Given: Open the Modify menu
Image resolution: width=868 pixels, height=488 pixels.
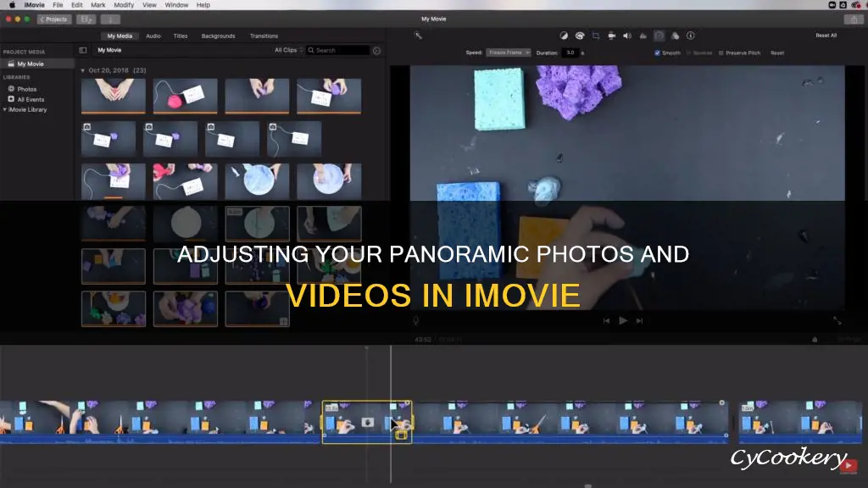Looking at the screenshot, I should [x=124, y=5].
